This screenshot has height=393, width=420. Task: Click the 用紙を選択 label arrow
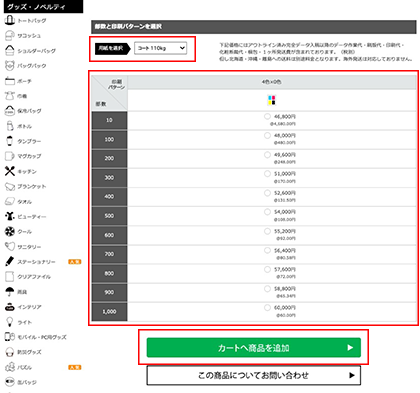coord(113,48)
